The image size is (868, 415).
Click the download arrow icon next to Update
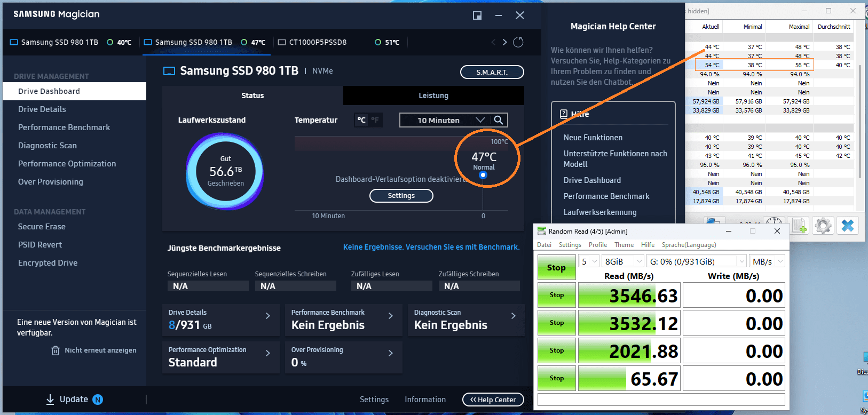coord(50,400)
